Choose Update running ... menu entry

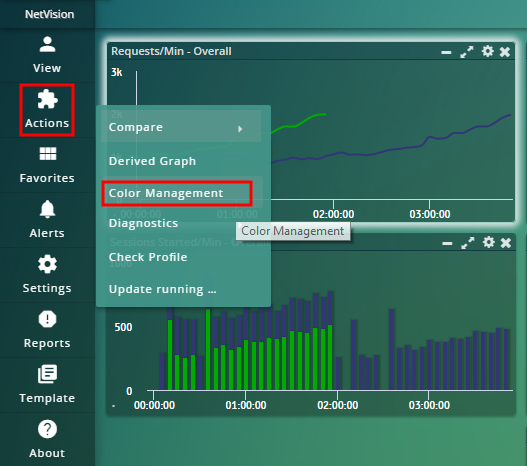pyautogui.click(x=163, y=289)
